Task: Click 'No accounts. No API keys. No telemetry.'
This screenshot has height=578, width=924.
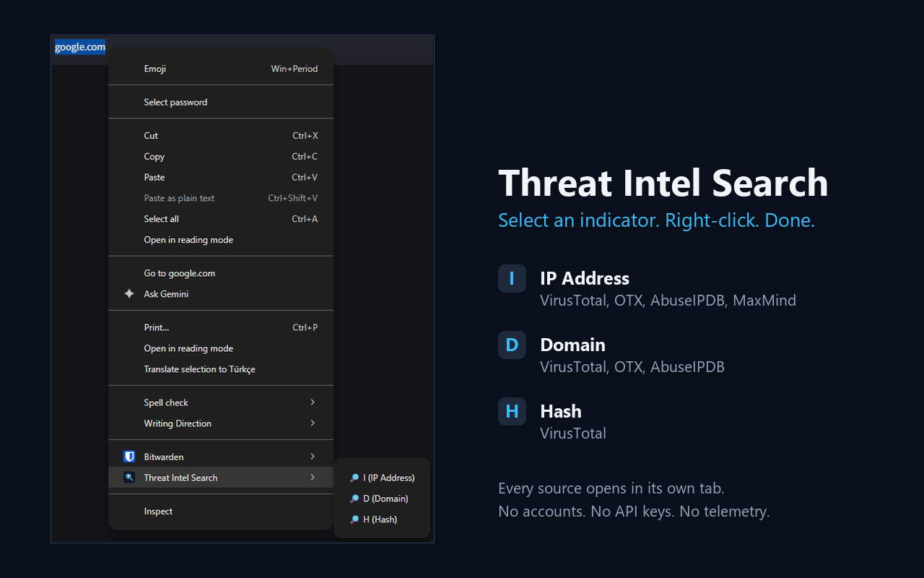Action: 634,512
